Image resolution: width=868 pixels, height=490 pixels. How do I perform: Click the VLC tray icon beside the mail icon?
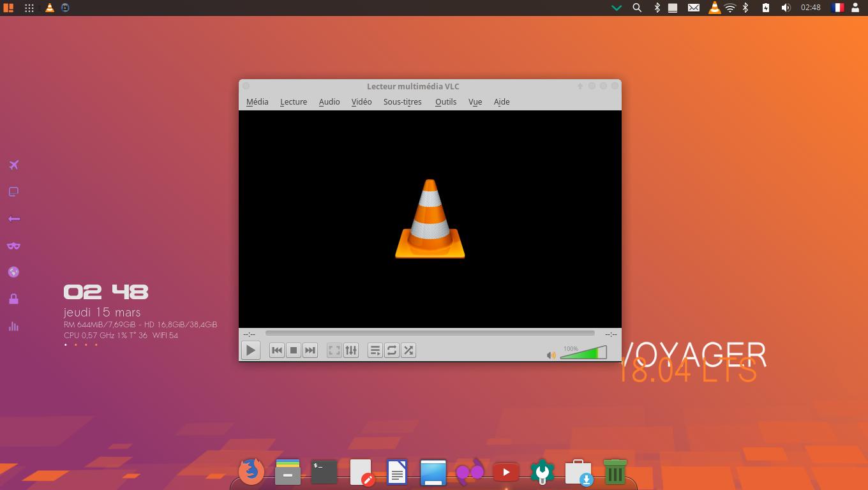coord(715,8)
